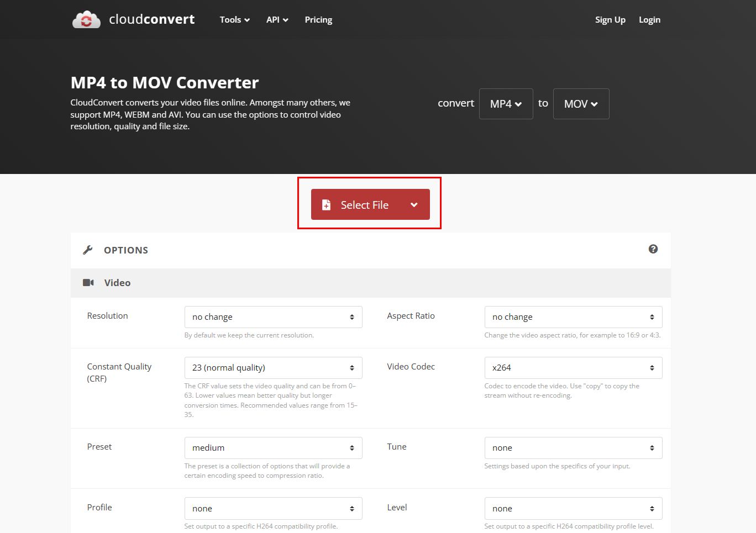Click the Login link
Image resolution: width=756 pixels, height=533 pixels.
[649, 20]
